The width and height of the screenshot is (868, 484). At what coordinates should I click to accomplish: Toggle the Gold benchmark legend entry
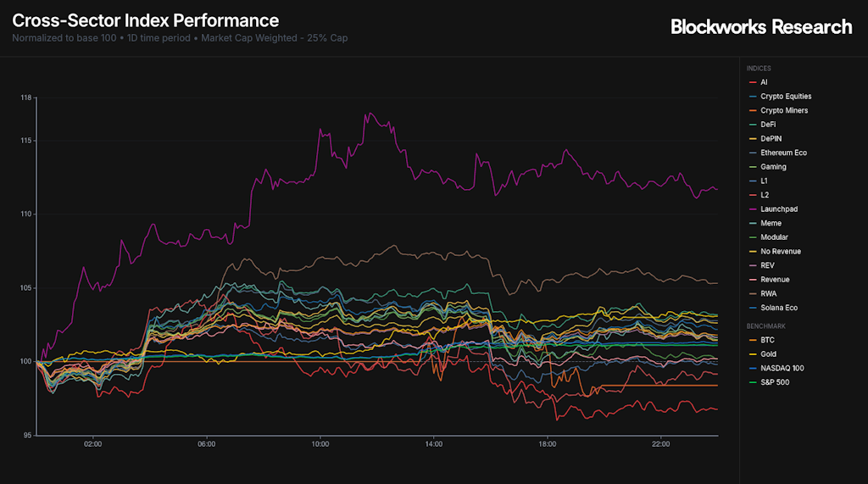[768, 354]
